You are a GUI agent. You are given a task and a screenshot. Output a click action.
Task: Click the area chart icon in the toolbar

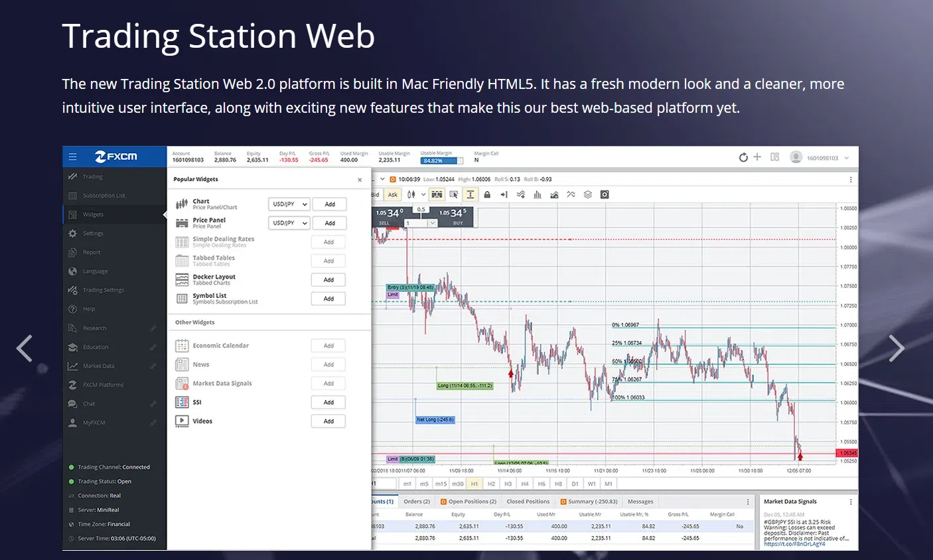[x=554, y=194]
